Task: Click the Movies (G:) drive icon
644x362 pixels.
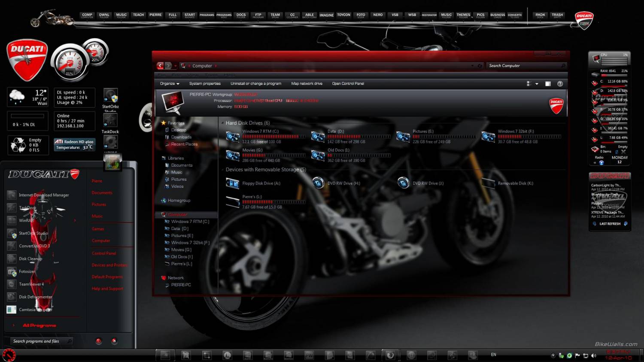Action: [233, 155]
